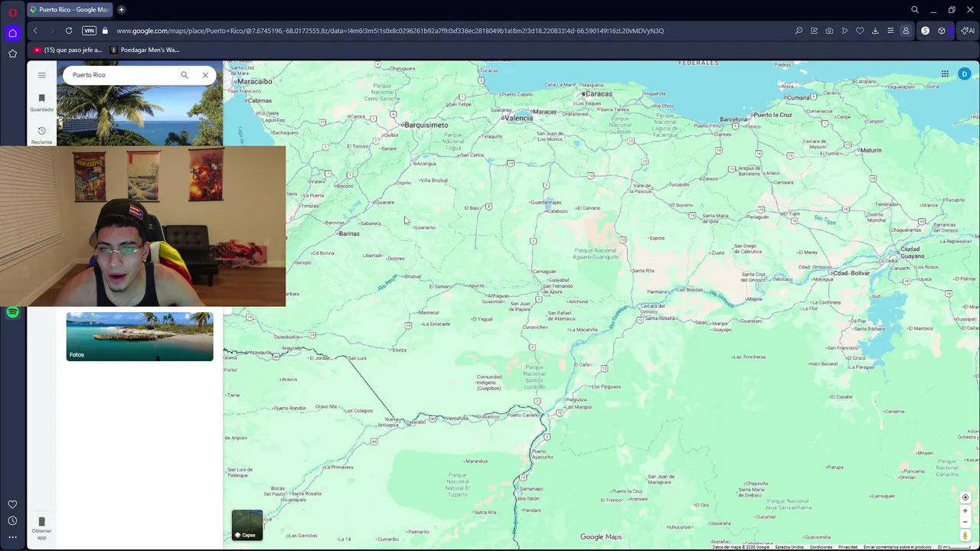Click Parque Nacional Aguaro-Guariquito label
This screenshot has width=980, height=551.
click(596, 253)
